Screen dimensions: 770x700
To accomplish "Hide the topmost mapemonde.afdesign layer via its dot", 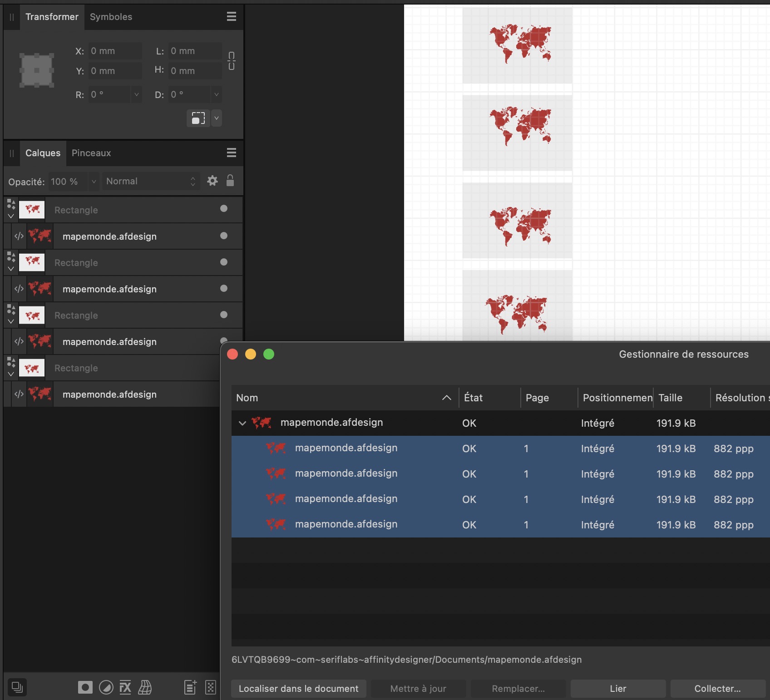I will tap(224, 236).
